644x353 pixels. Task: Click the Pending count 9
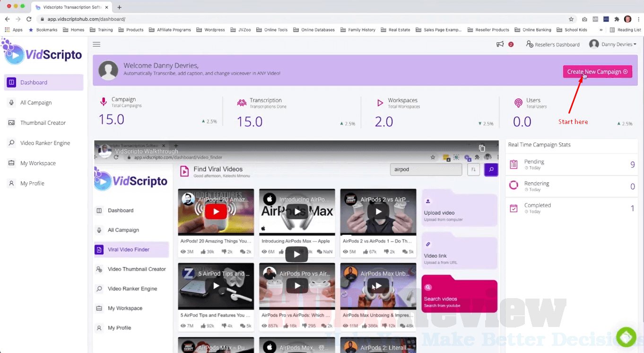(x=632, y=165)
